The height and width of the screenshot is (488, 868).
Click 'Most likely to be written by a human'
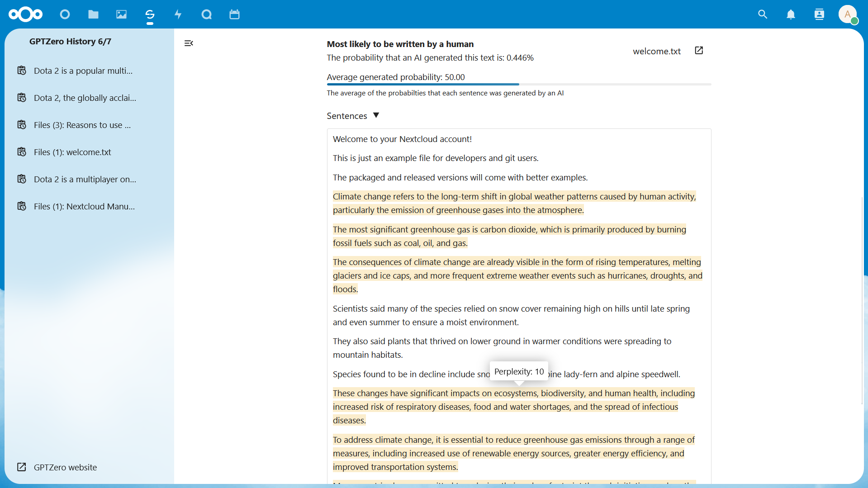400,44
